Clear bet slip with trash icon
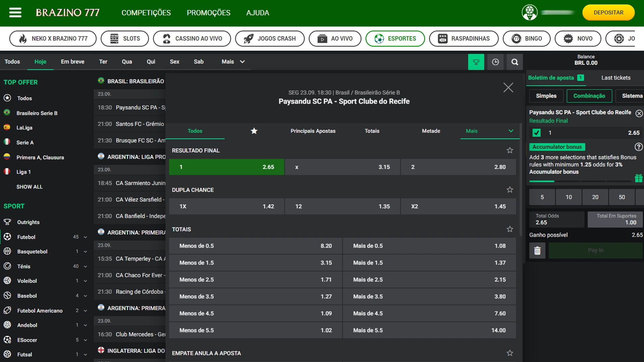Viewport: 644px width, 362px height. pyautogui.click(x=537, y=250)
